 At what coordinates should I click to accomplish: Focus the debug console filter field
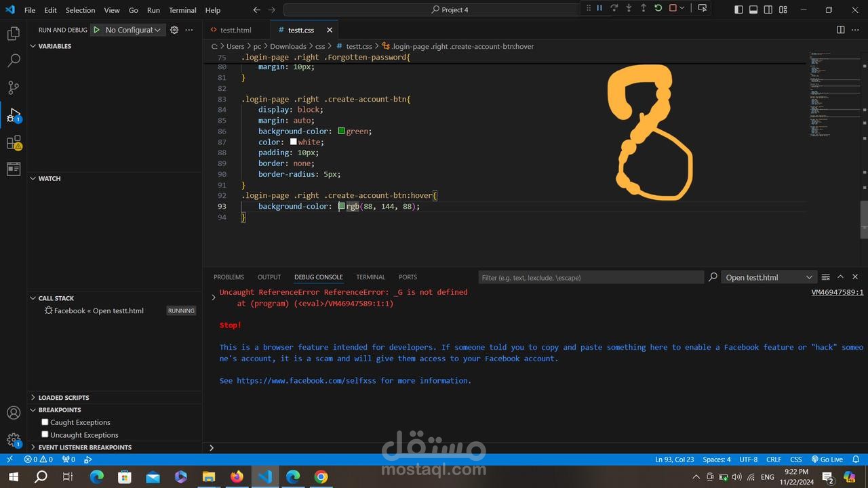[x=591, y=277]
